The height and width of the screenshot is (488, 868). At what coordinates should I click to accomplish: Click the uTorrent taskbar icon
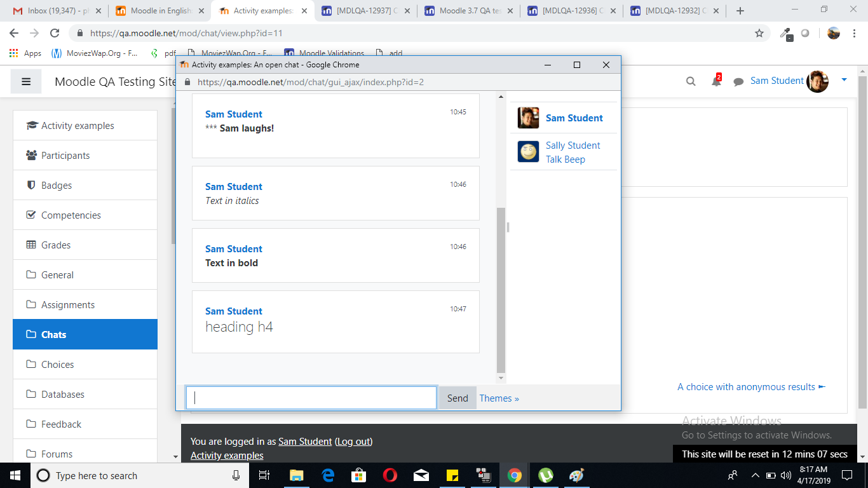[545, 475]
